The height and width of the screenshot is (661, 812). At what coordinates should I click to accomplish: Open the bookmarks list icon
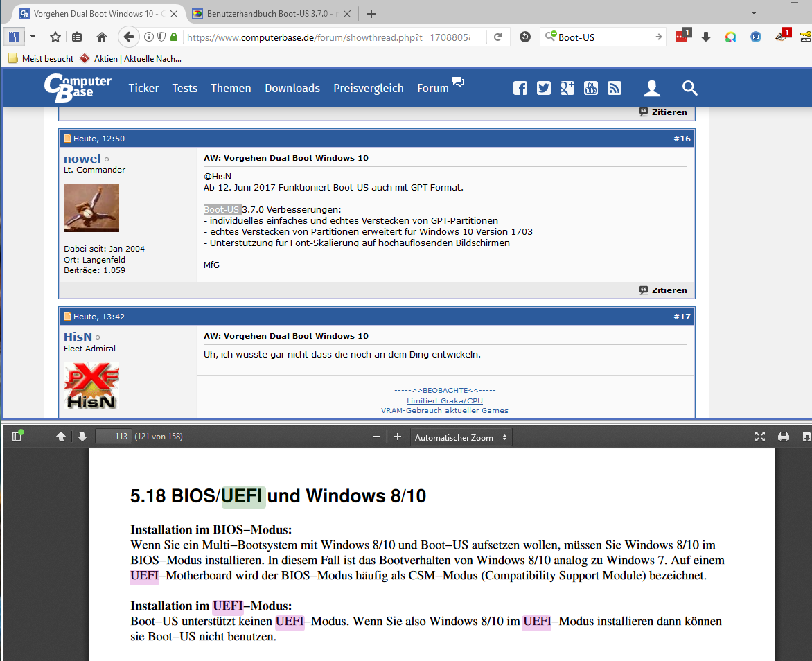[77, 37]
